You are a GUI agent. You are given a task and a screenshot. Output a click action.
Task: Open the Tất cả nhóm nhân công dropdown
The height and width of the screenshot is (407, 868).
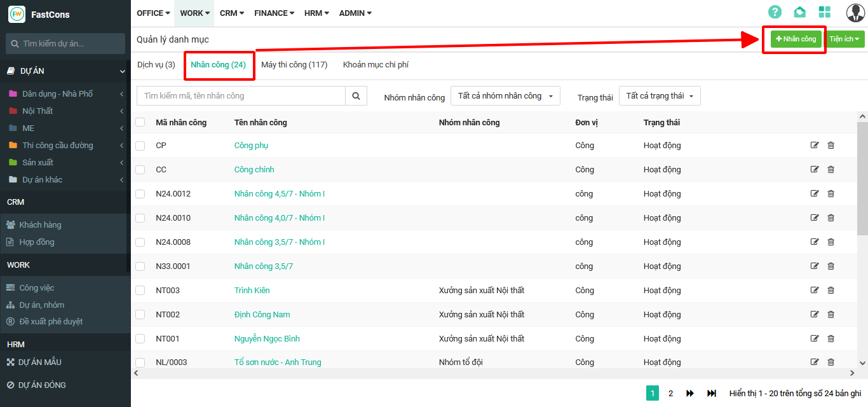click(x=505, y=96)
